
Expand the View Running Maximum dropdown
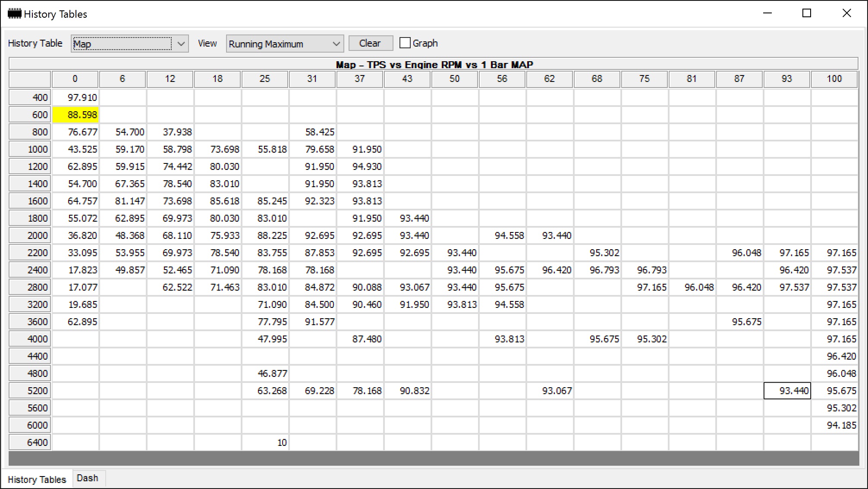(285, 44)
